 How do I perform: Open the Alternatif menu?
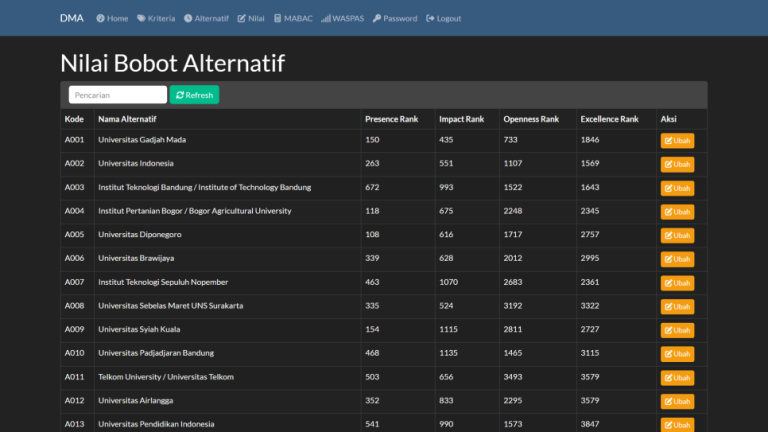206,18
